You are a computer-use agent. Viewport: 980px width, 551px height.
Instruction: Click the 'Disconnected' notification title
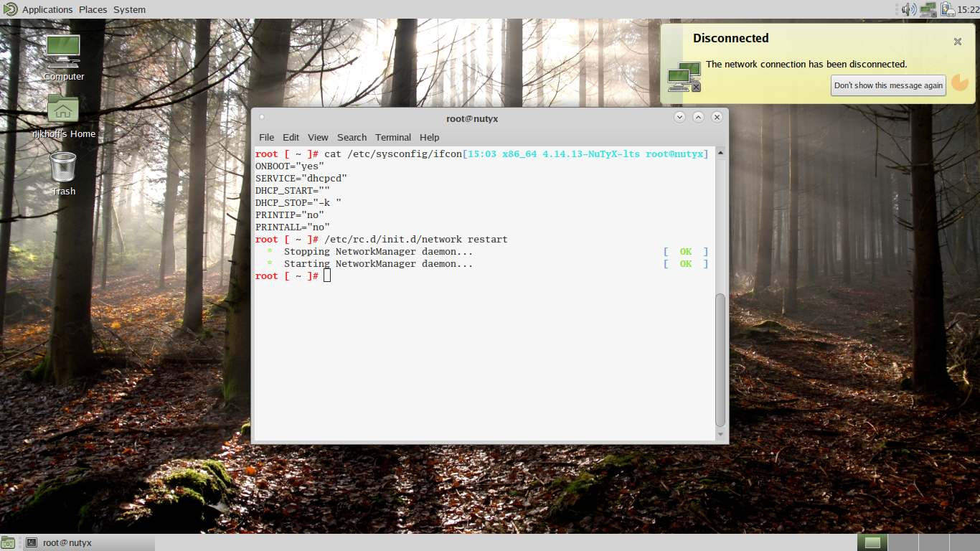pyautogui.click(x=730, y=39)
